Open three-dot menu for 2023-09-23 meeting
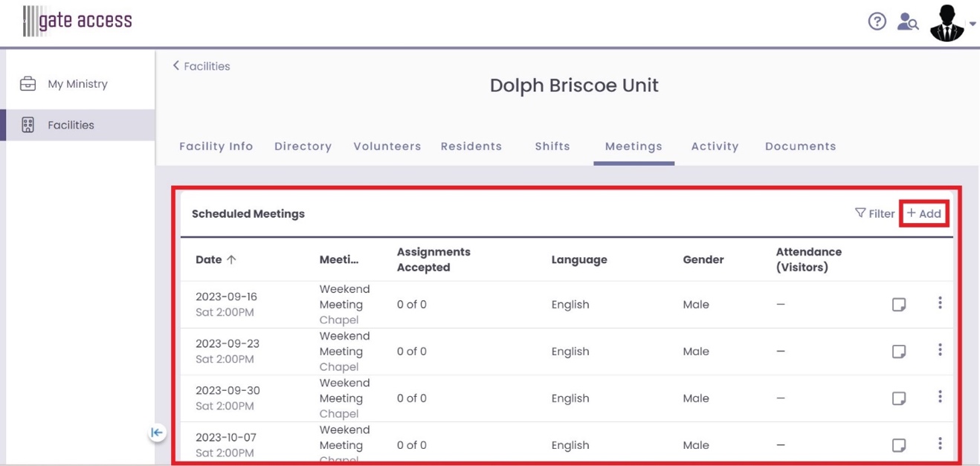This screenshot has height=466, width=980. coord(940,349)
